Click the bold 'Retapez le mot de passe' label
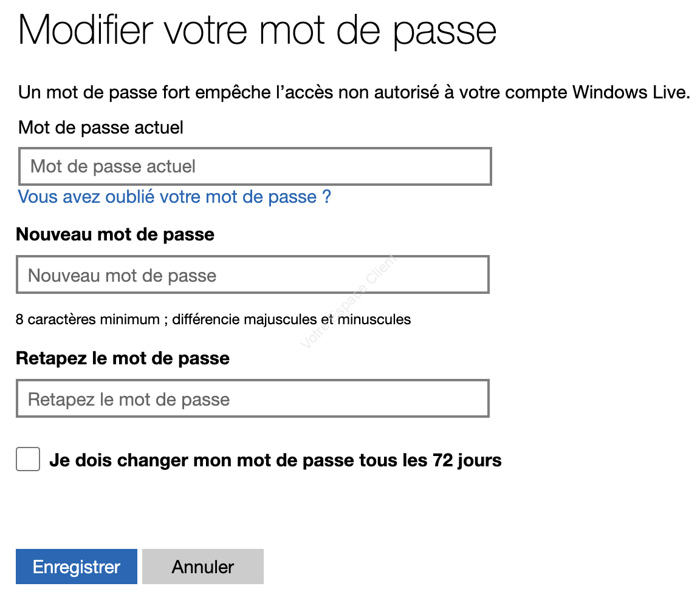Screen dimensions: 700x606 [123, 358]
